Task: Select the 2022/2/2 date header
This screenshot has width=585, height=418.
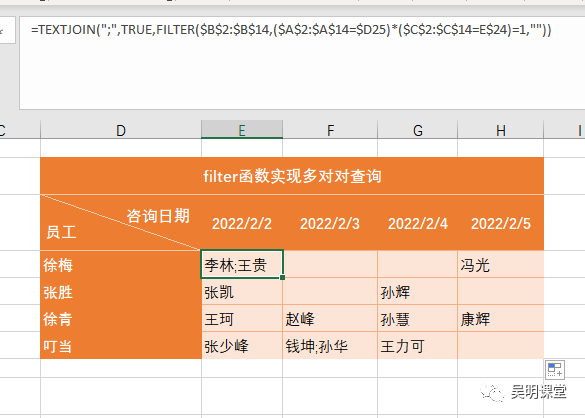Action: [x=242, y=223]
